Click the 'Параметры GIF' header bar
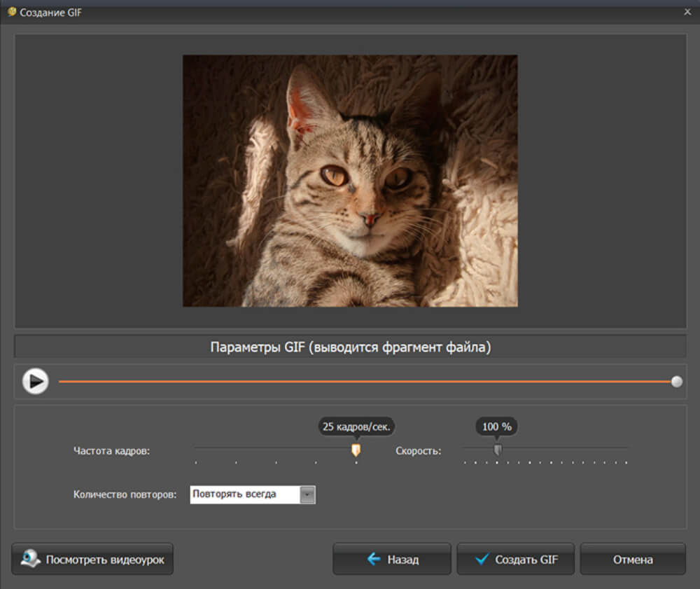Image resolution: width=700 pixels, height=589 pixels. click(x=350, y=347)
